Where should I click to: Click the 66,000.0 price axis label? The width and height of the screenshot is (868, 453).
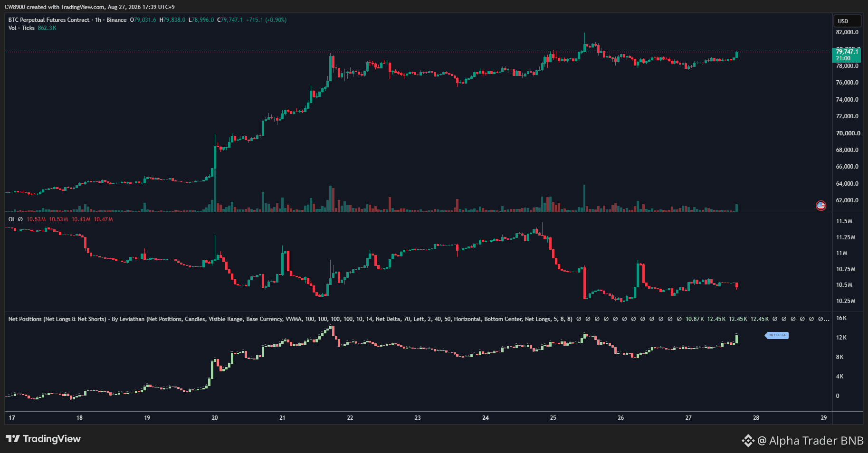click(x=847, y=167)
